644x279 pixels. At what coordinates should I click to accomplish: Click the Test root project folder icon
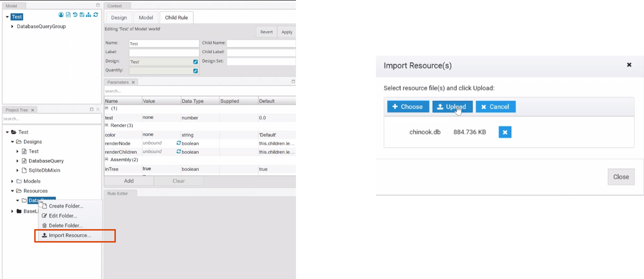point(14,132)
